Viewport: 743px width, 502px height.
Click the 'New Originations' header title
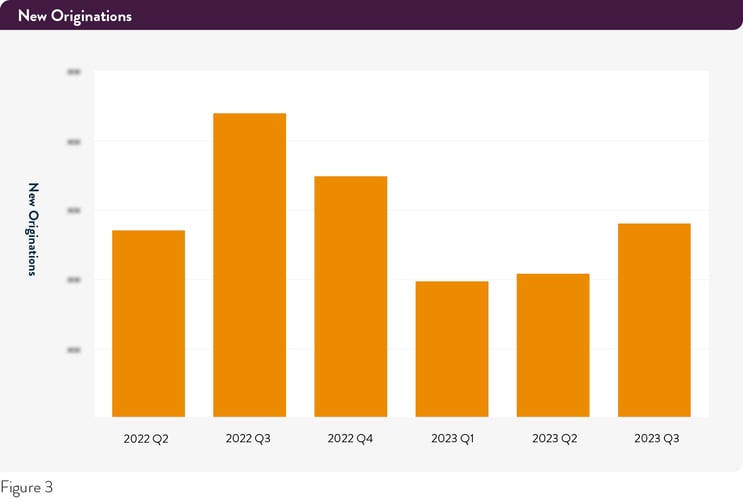(75, 16)
